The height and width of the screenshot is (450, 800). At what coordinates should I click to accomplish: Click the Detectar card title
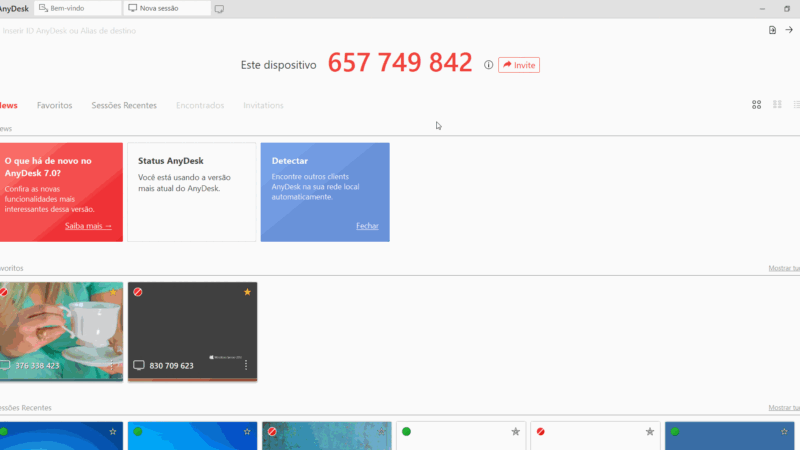click(x=290, y=161)
